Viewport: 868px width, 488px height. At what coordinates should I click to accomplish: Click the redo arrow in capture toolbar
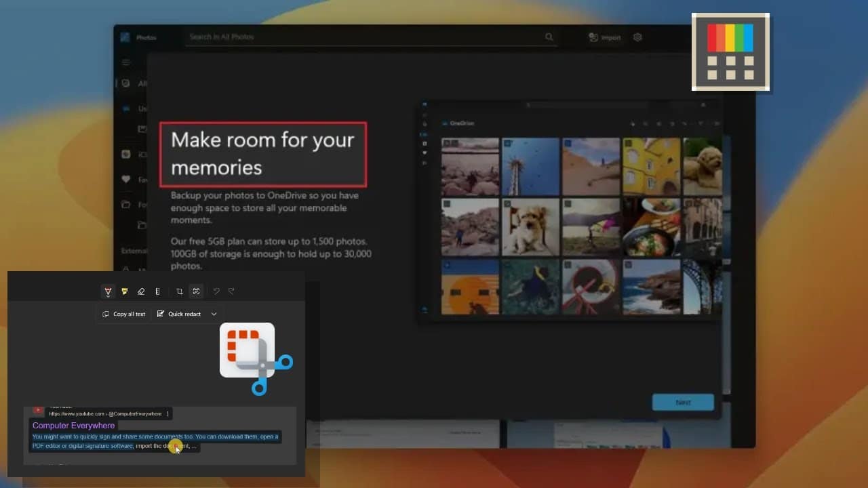click(231, 291)
